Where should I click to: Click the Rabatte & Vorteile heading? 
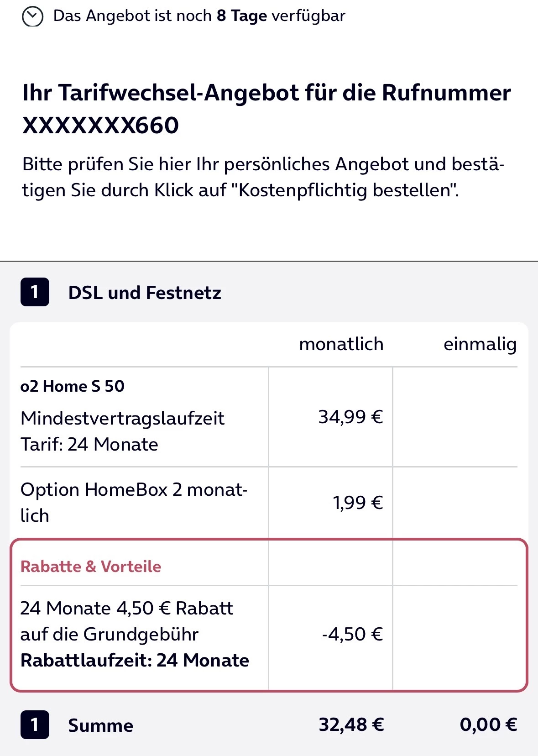point(91,567)
